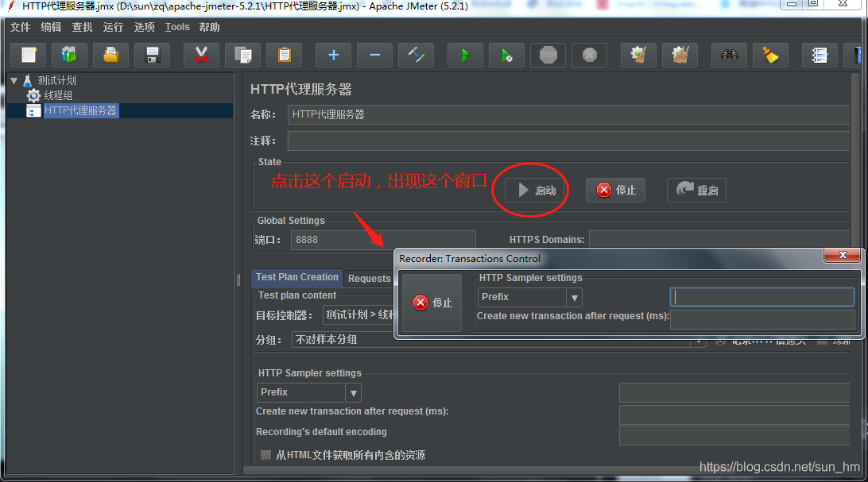
Task: Open the Templates toolbar icon
Action: (x=69, y=55)
